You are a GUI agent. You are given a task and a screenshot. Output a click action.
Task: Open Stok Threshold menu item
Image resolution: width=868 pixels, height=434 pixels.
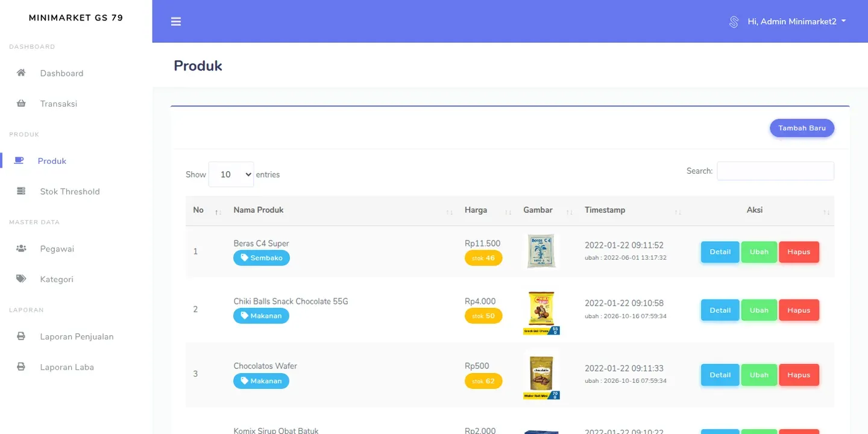70,191
